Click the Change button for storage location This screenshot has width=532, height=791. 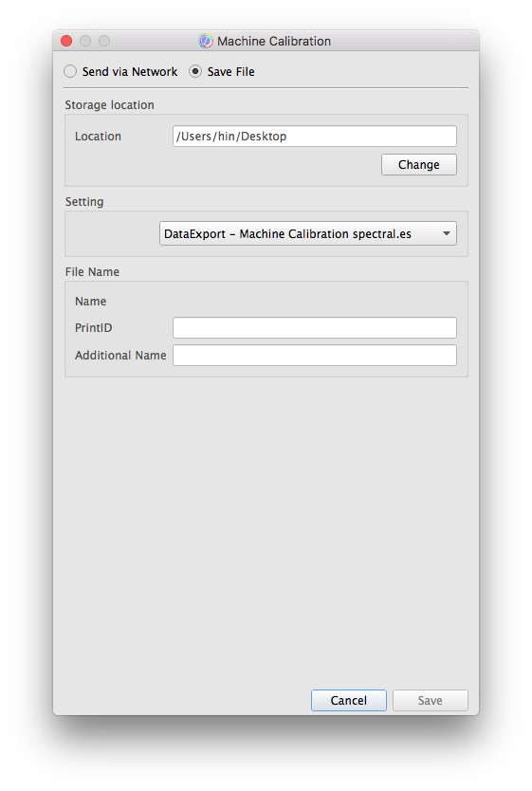coord(419,165)
